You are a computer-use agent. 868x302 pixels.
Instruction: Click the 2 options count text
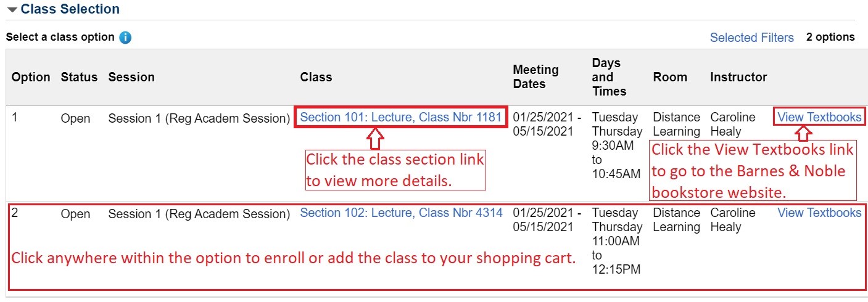coord(830,38)
